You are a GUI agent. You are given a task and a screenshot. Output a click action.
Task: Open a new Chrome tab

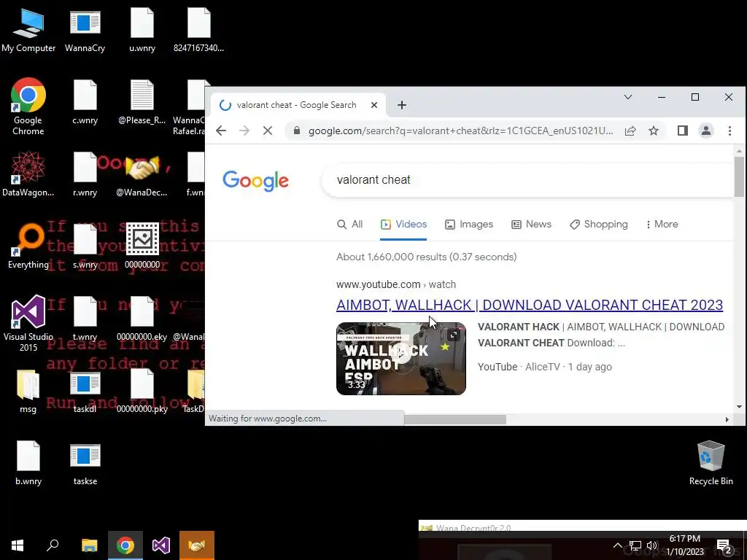click(402, 105)
